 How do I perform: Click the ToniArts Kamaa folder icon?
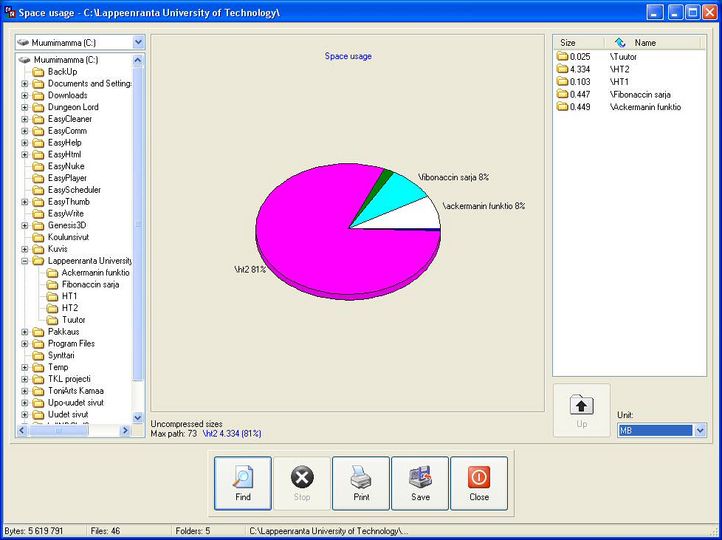point(38,391)
